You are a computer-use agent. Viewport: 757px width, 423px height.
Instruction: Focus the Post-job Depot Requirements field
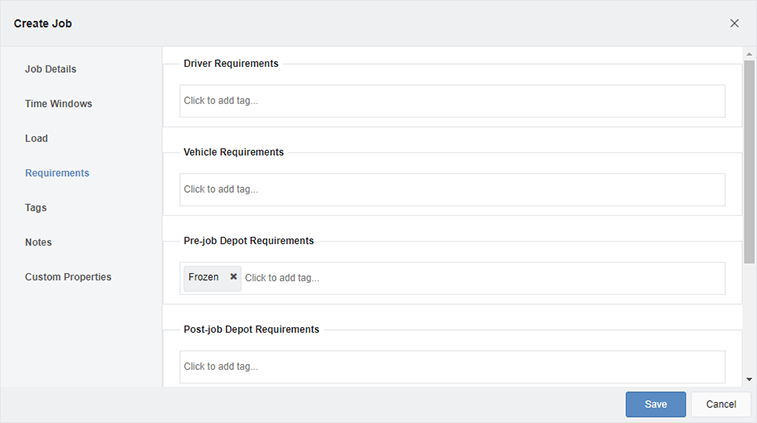452,366
